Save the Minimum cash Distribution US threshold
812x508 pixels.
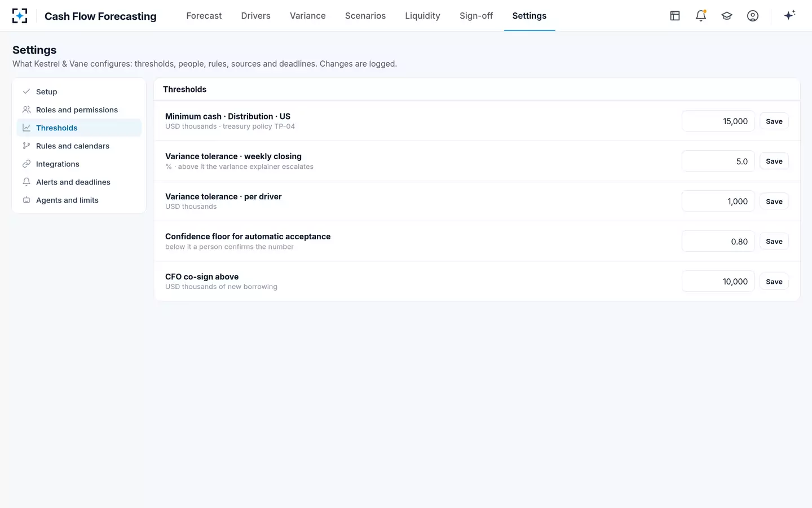(774, 121)
